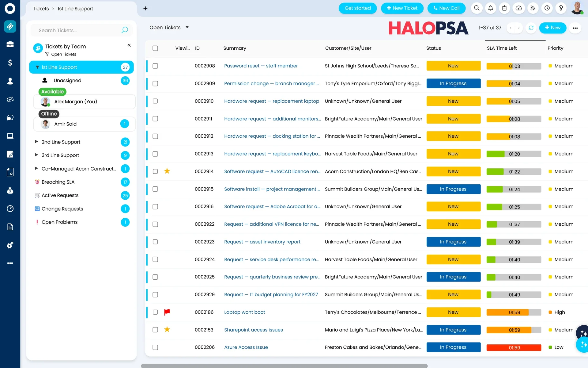This screenshot has width=588, height=368.
Task: Open the search magnifier in the top bar
Action: tap(477, 8)
